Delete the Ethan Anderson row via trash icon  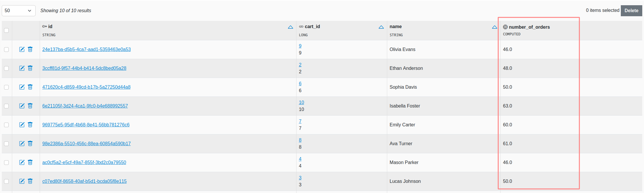tap(30, 68)
